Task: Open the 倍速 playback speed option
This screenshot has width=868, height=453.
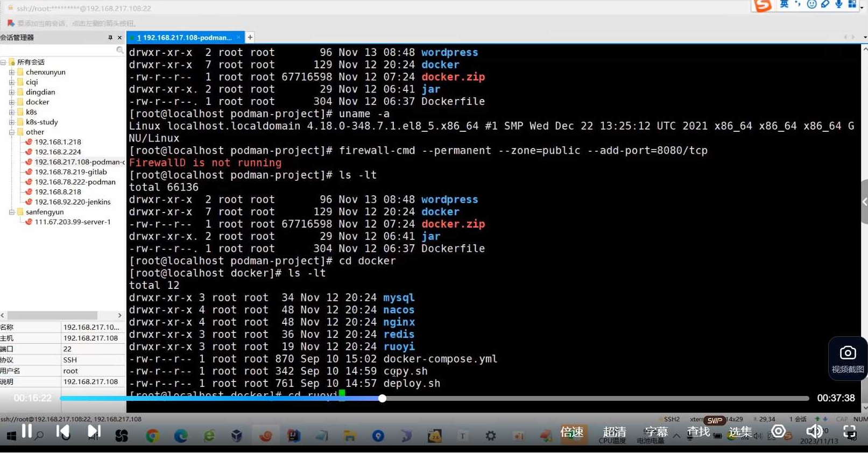Action: (x=571, y=432)
